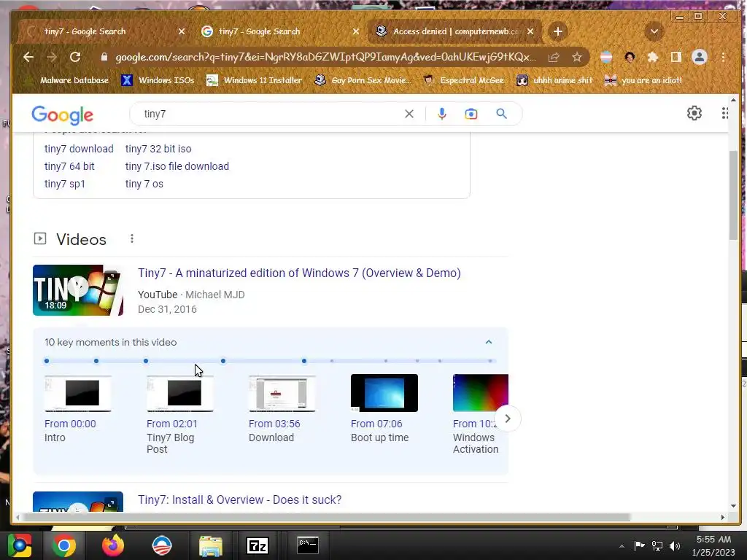Bookmark this page with the star icon

577,57
